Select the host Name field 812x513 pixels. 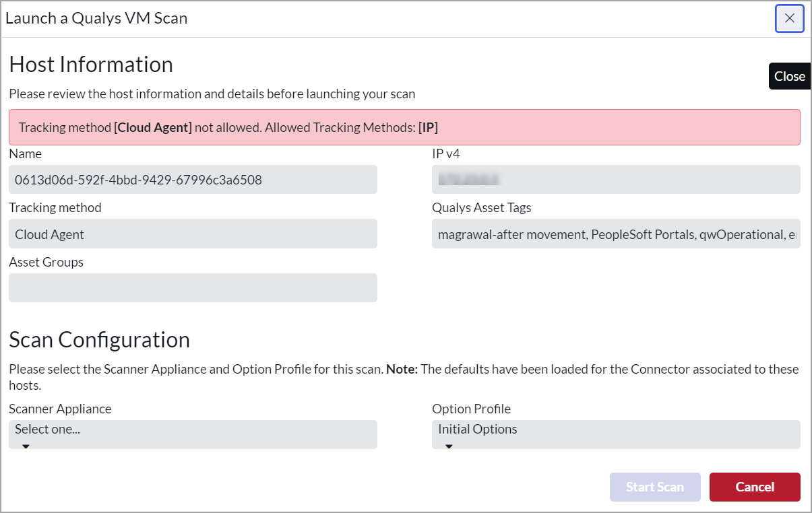[x=192, y=179]
